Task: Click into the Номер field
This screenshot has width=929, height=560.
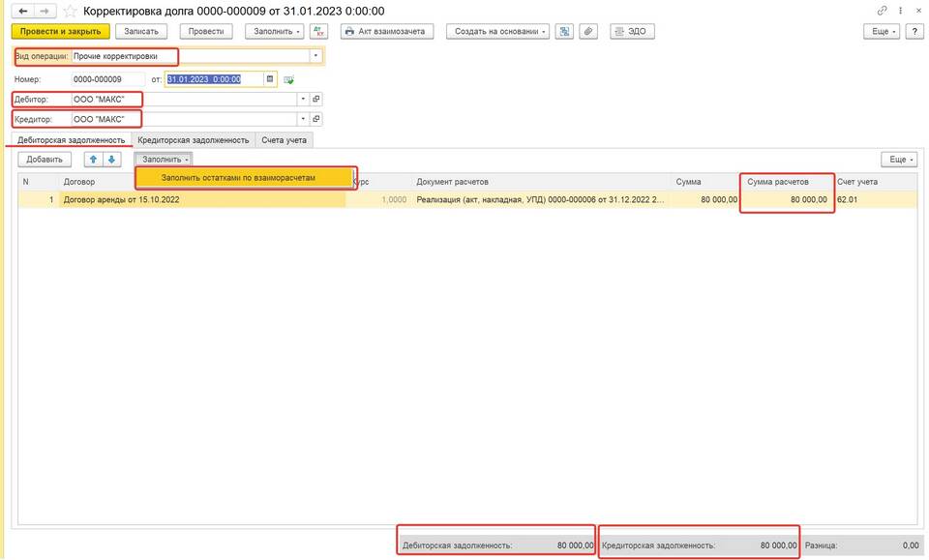Action: pos(106,79)
